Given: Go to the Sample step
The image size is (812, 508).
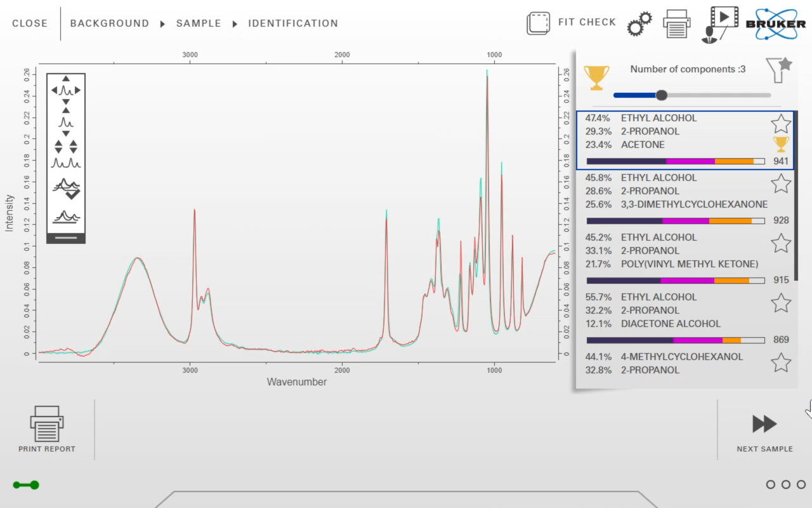Looking at the screenshot, I should pos(199,23).
